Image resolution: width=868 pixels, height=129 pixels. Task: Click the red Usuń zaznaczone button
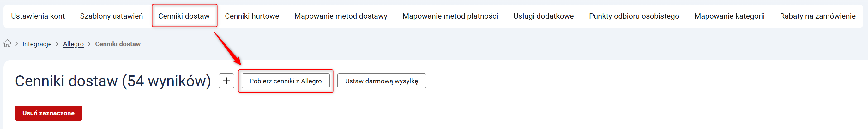click(48, 113)
